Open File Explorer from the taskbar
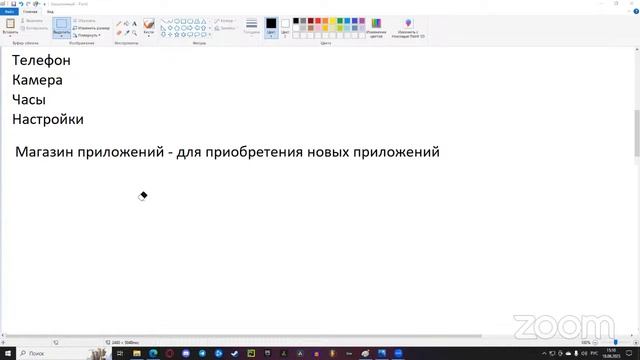 click(137, 353)
